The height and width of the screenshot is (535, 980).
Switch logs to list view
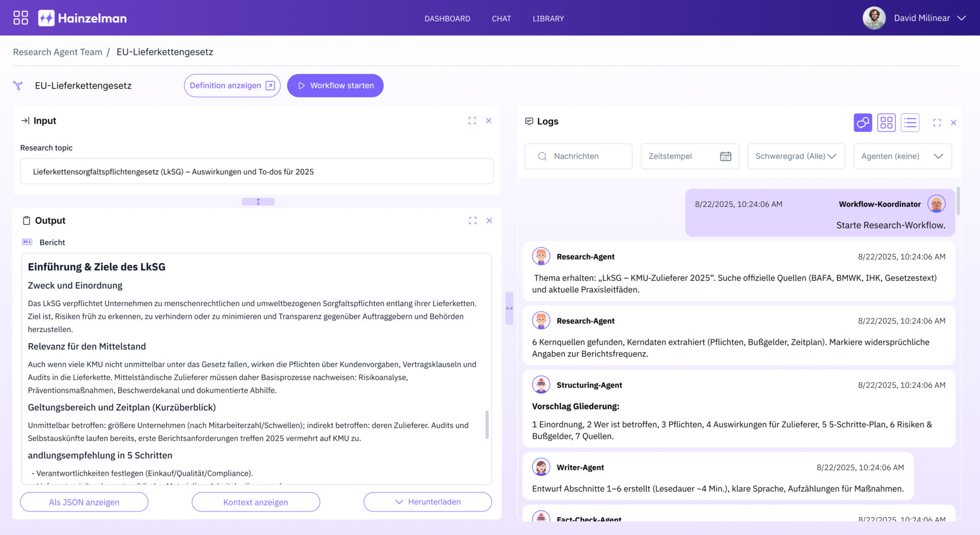pyautogui.click(x=910, y=123)
